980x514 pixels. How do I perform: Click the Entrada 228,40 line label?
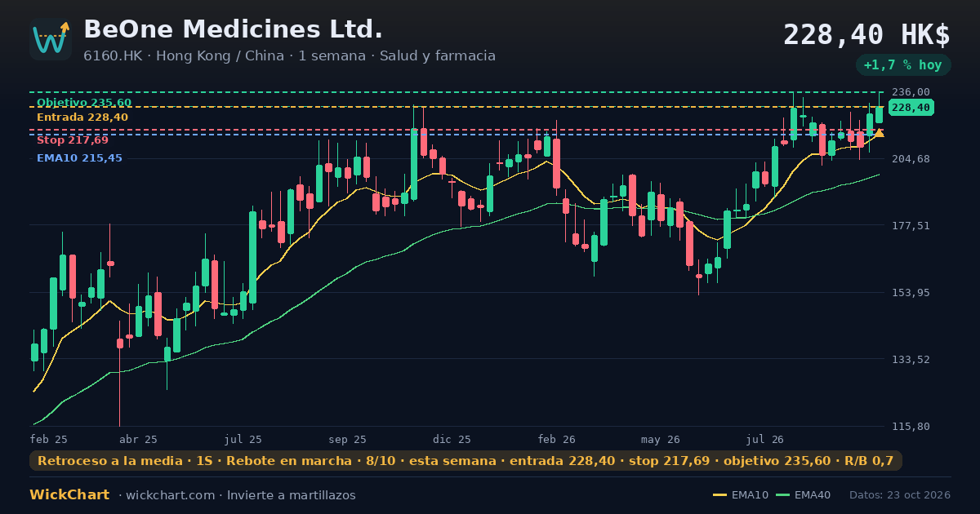82,117
